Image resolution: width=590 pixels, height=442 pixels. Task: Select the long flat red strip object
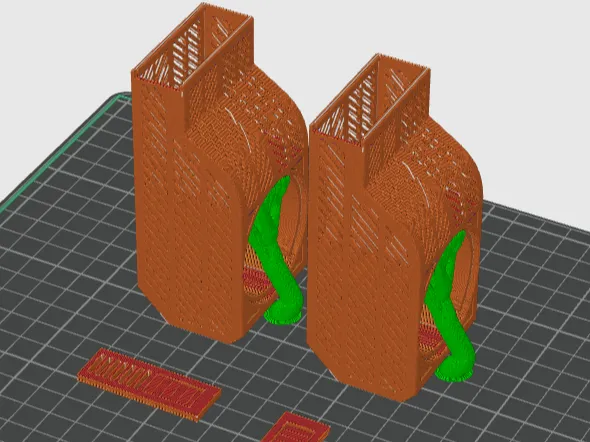[x=149, y=384]
